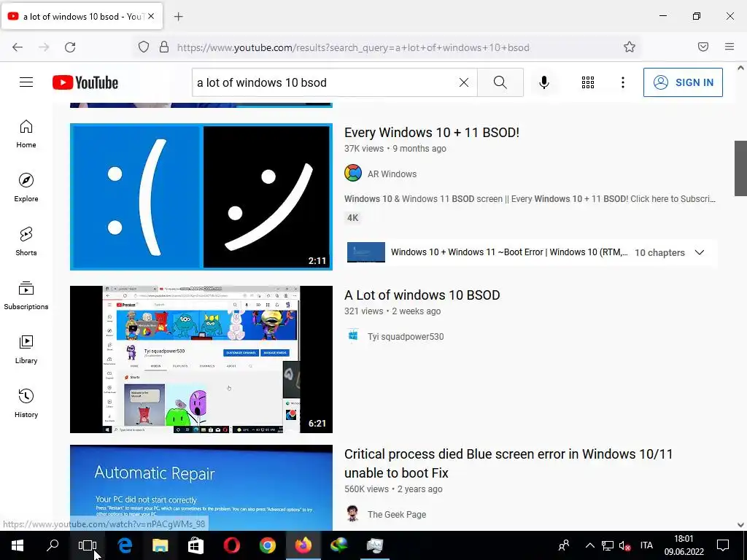
Task: Open History in the sidebar
Action: tap(26, 403)
